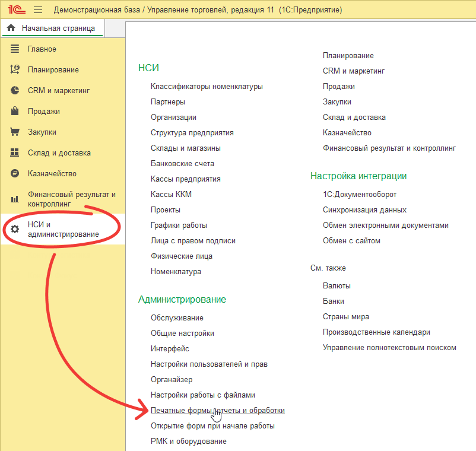This screenshot has width=476, height=451.
Task: Open 1С:Документооборот integration
Action: [x=360, y=194]
